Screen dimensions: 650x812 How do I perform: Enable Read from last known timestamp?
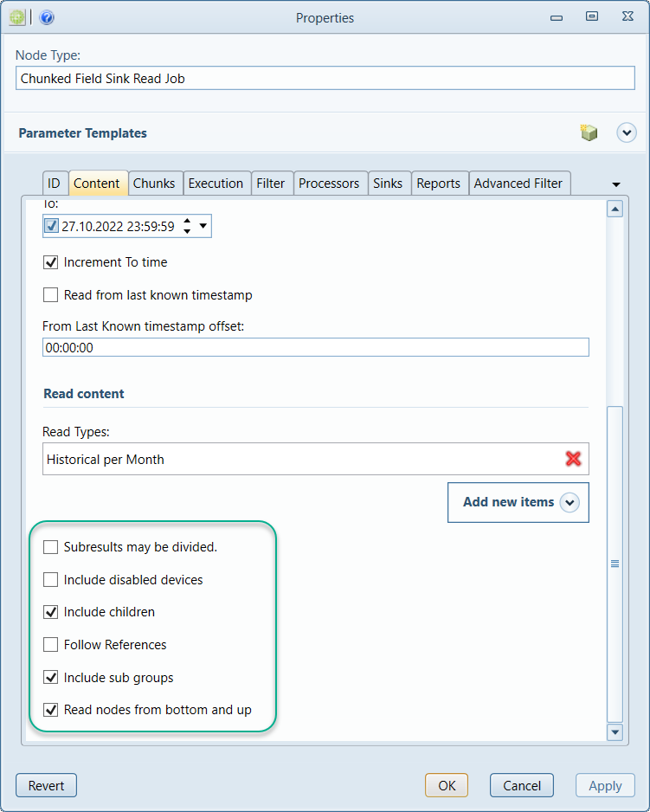point(50,294)
